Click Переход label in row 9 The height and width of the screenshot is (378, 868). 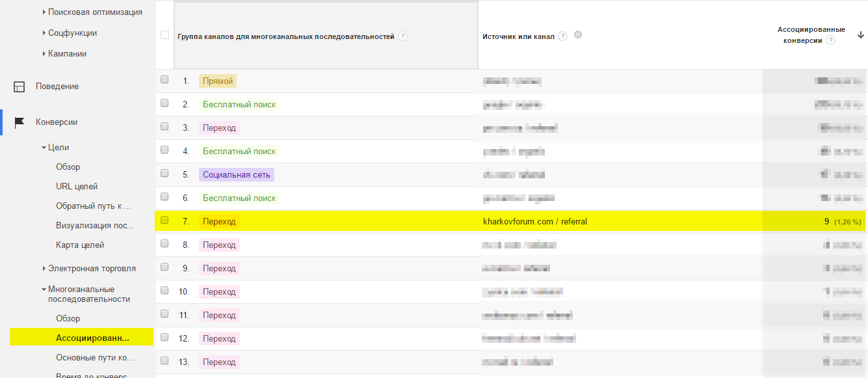coord(219,268)
